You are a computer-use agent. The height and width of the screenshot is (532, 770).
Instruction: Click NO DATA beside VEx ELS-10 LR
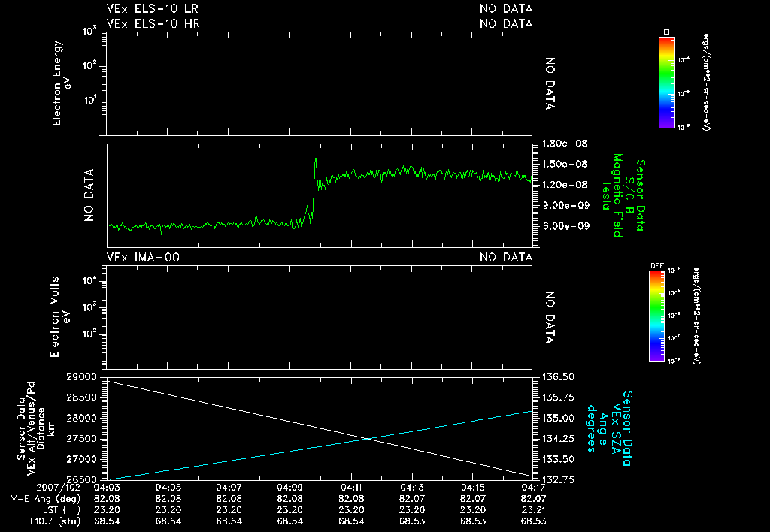tap(506, 8)
